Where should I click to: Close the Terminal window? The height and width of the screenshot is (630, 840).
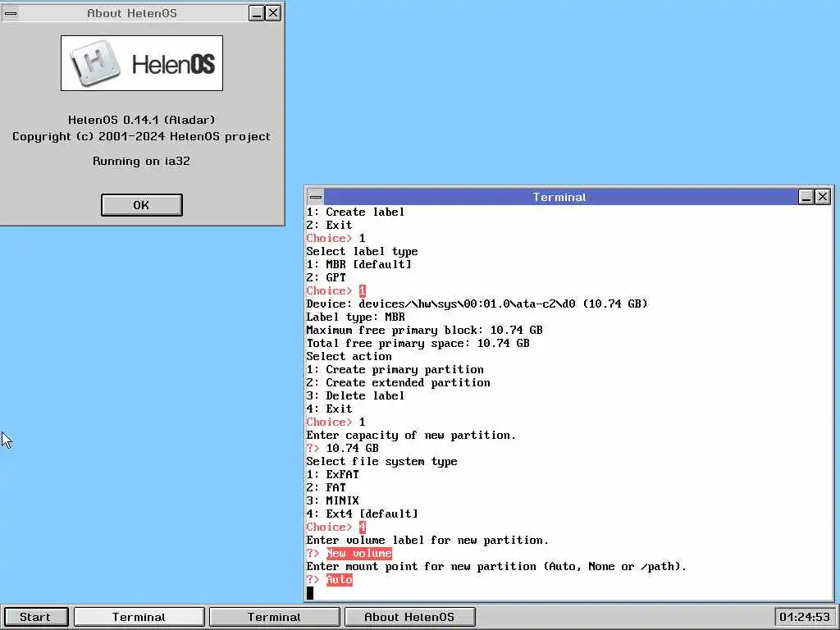823,197
